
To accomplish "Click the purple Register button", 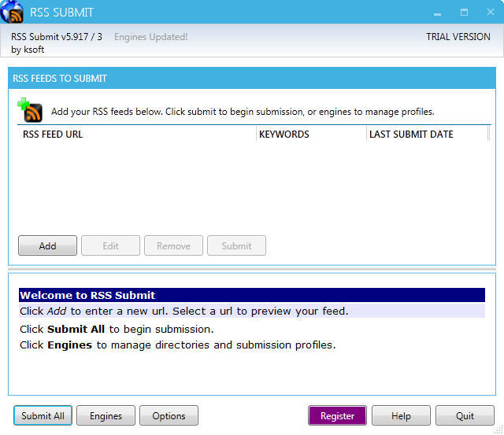I will 337,415.
